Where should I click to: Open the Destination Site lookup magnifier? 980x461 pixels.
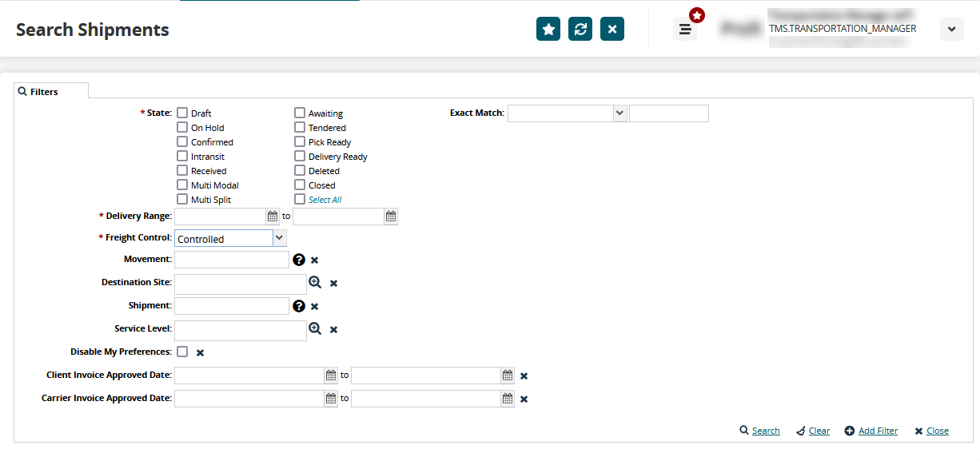[315, 283]
